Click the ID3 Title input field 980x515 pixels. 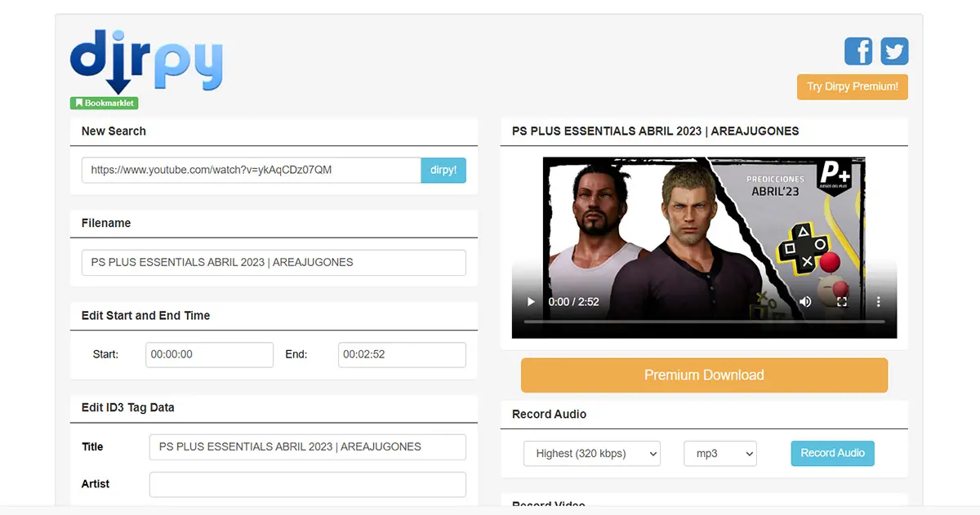click(x=308, y=447)
